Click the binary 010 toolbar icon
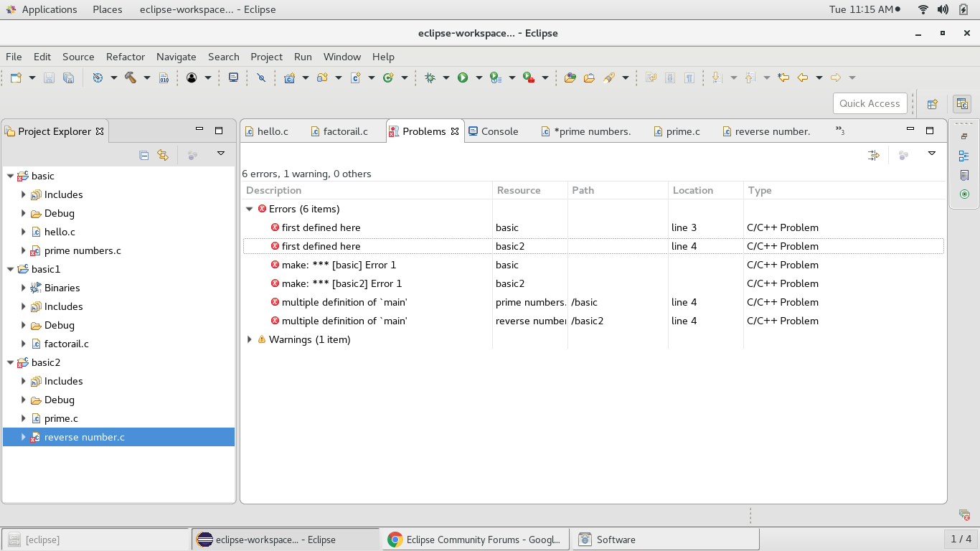 tap(164, 77)
